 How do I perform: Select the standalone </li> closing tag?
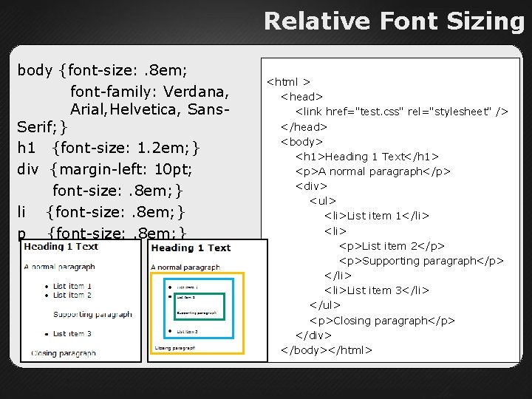[338, 276]
